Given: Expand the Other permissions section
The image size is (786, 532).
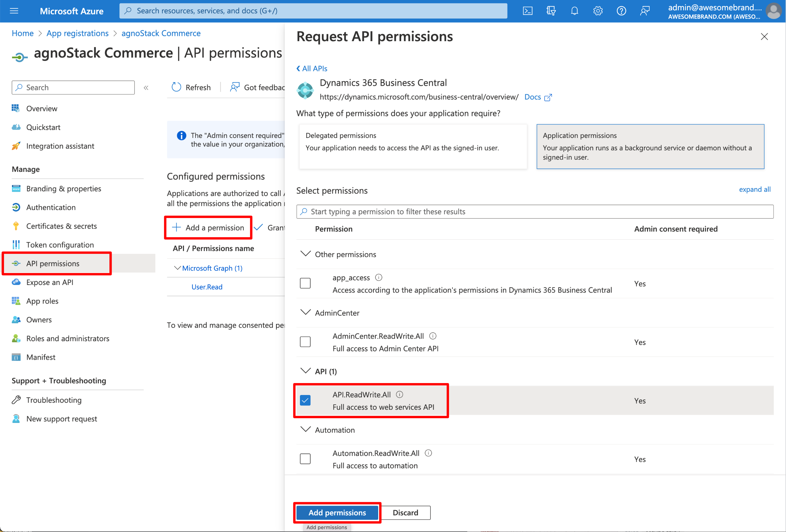Looking at the screenshot, I should pyautogui.click(x=306, y=254).
